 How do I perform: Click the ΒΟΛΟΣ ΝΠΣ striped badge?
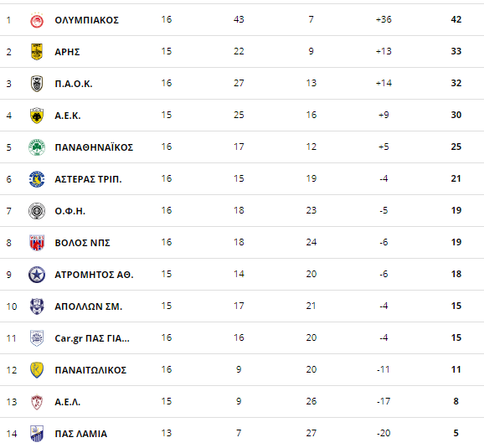(37, 243)
